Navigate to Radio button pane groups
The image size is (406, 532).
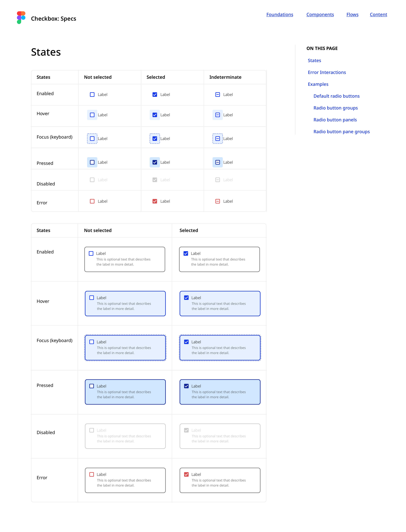click(341, 132)
